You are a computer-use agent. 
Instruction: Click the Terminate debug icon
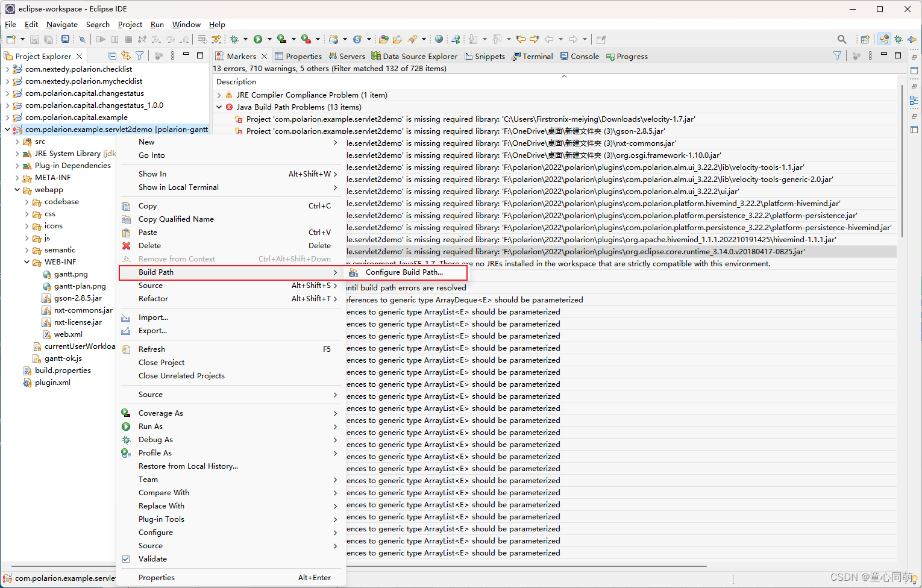coord(128,39)
